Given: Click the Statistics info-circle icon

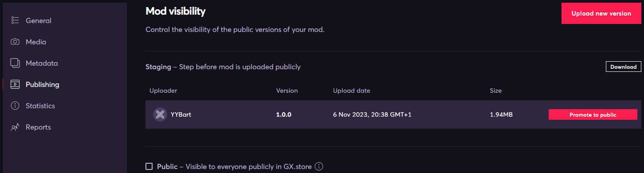Looking at the screenshot, I should pos(15,106).
